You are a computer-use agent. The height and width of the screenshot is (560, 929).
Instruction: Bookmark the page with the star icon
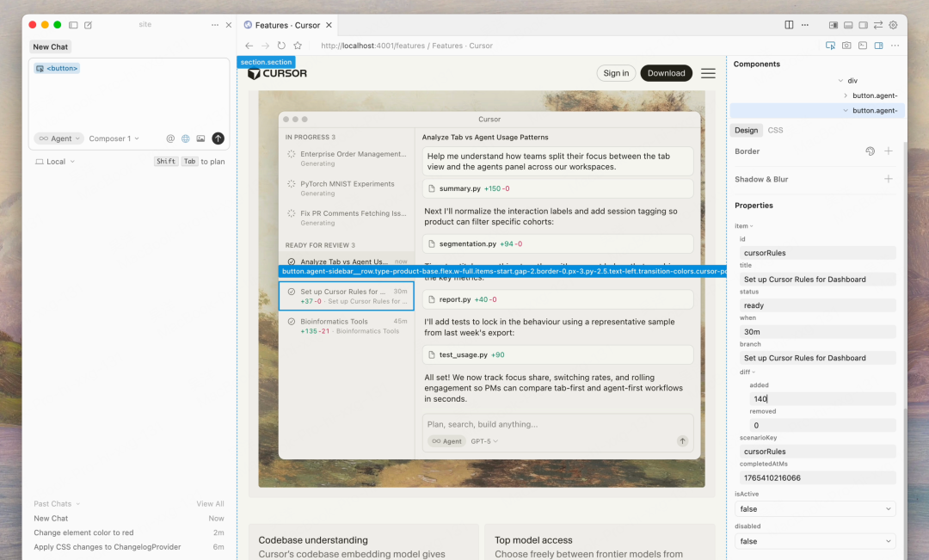[x=298, y=46]
